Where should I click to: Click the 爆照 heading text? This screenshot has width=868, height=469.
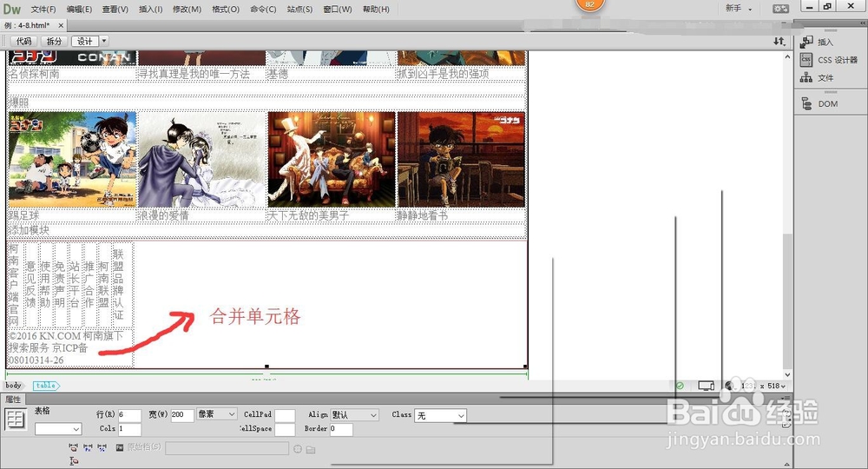18,102
